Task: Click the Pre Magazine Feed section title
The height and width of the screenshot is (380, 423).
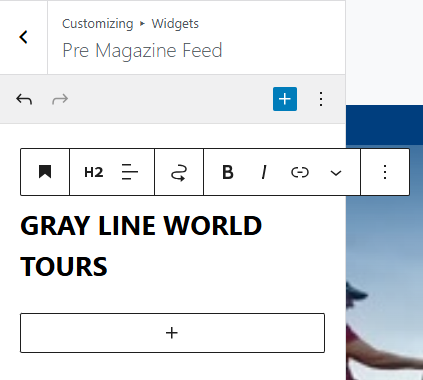Action: point(142,50)
